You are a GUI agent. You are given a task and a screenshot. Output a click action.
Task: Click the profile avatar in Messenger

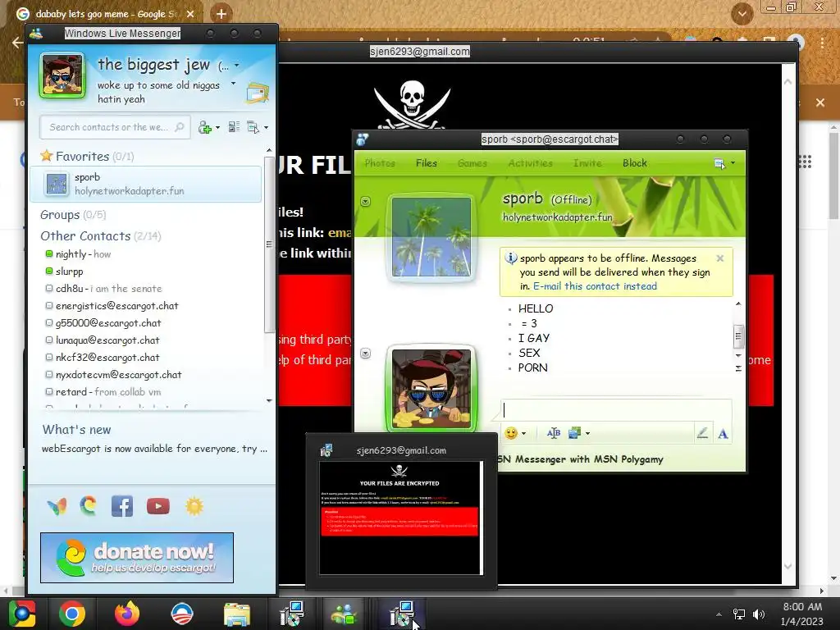[62, 75]
